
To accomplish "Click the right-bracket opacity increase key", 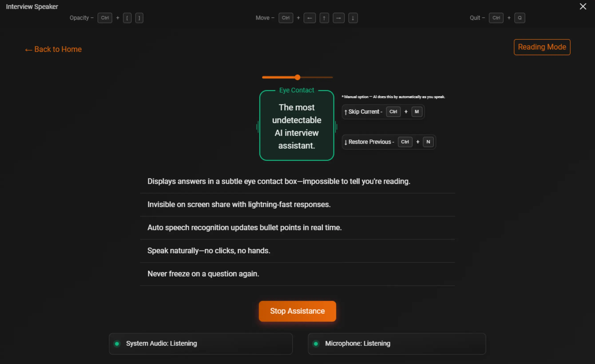I will [x=139, y=18].
